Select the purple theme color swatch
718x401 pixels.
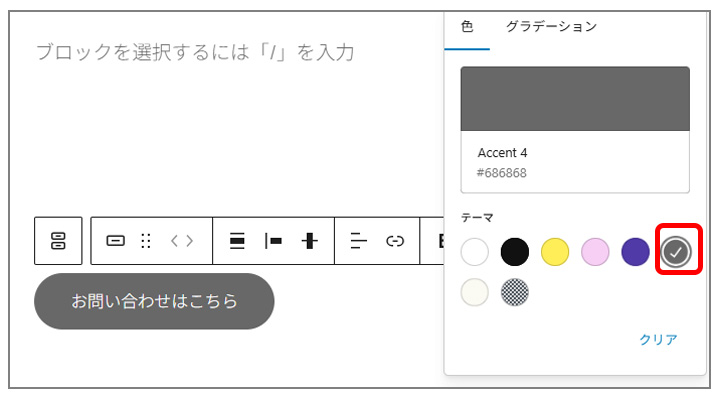[635, 252]
